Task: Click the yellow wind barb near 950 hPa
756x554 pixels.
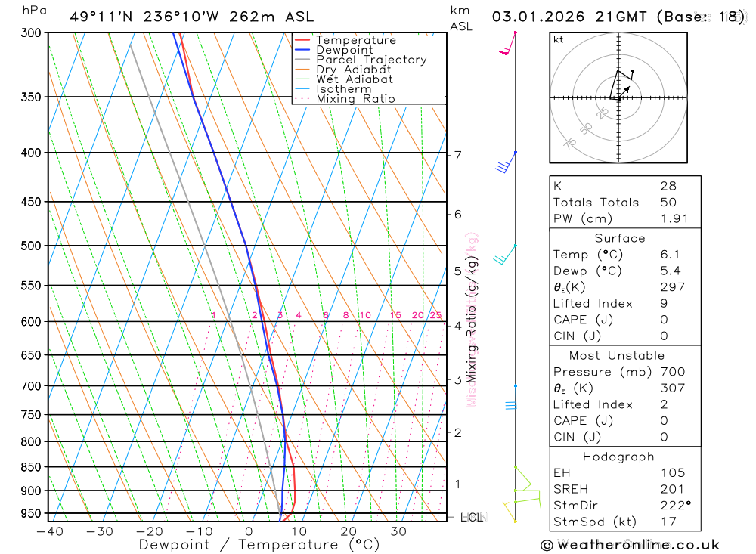Action: coord(510,512)
